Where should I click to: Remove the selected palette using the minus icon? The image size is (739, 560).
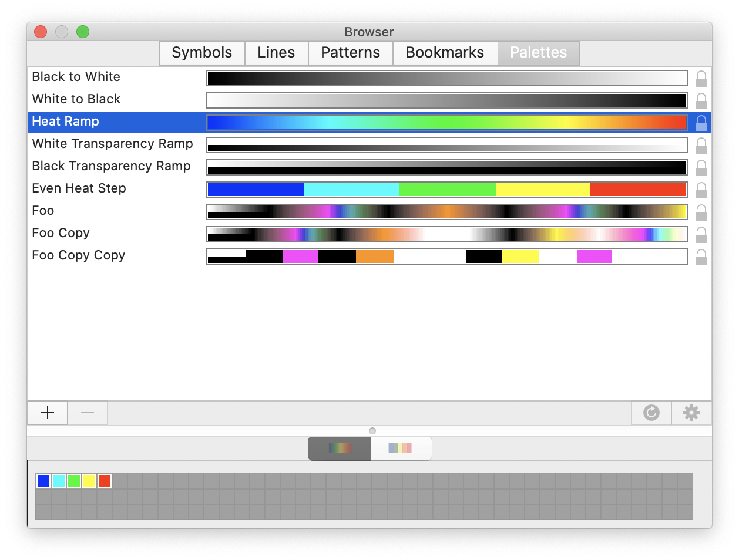pyautogui.click(x=87, y=413)
